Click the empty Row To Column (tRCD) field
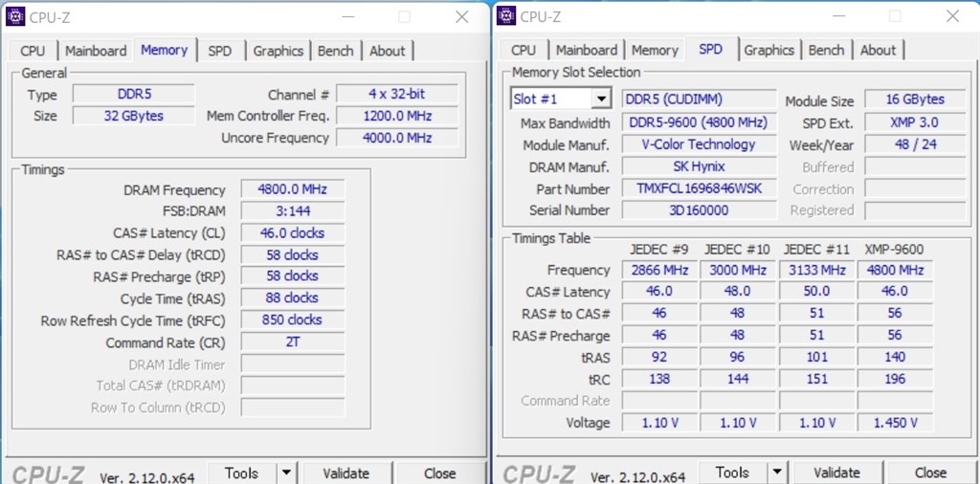 click(292, 407)
